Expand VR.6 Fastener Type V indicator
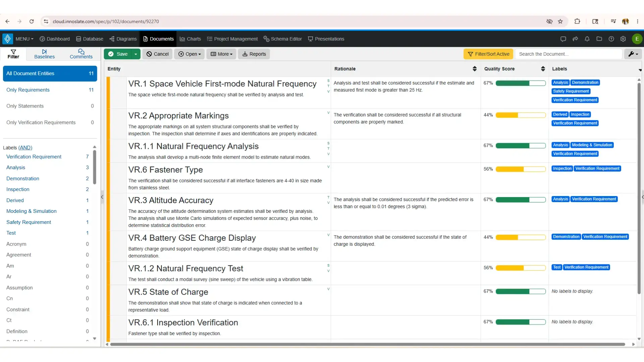 click(328, 167)
